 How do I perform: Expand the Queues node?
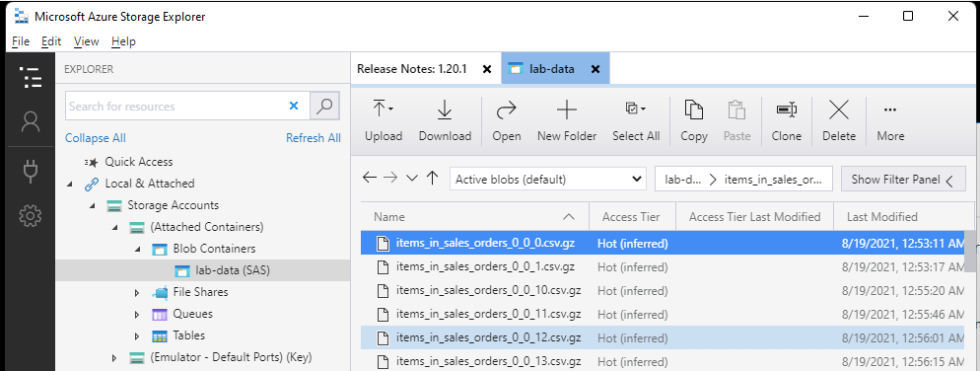pos(137,314)
